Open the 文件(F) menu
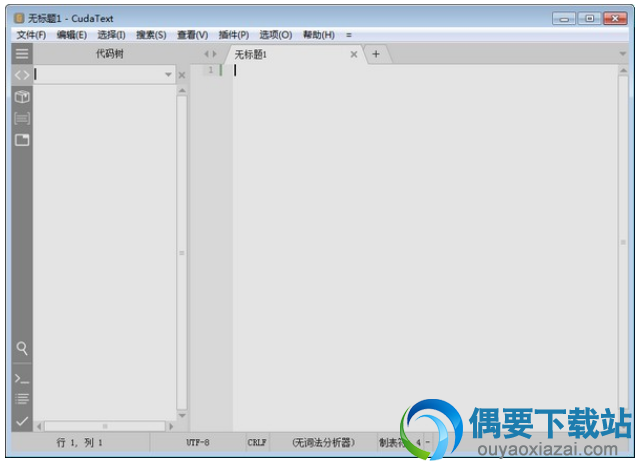The width and height of the screenshot is (643, 461). pos(31,35)
